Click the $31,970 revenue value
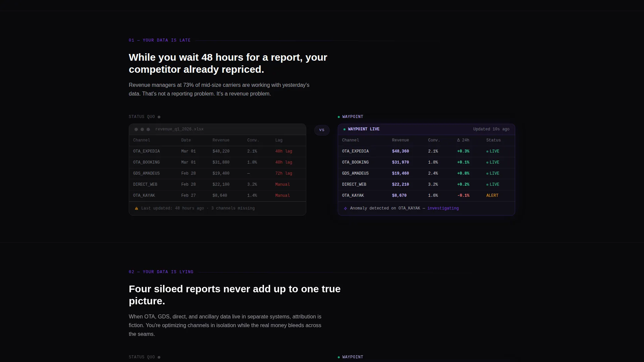The height and width of the screenshot is (362, 644). [x=400, y=163]
